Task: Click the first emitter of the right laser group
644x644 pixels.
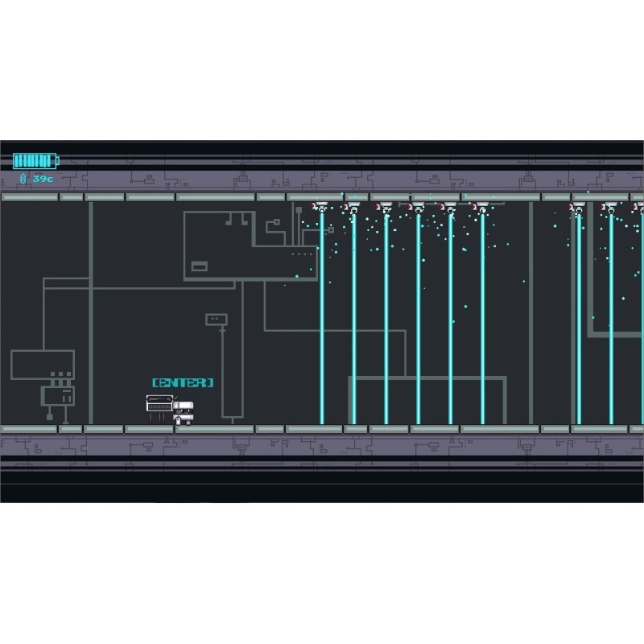Action: [x=578, y=208]
